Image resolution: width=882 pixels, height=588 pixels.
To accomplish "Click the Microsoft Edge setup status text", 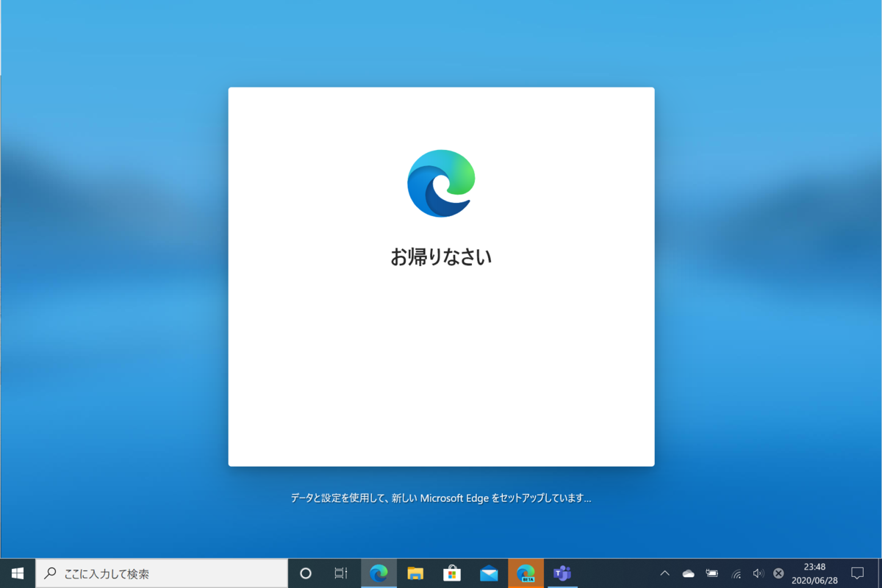I will (x=441, y=498).
